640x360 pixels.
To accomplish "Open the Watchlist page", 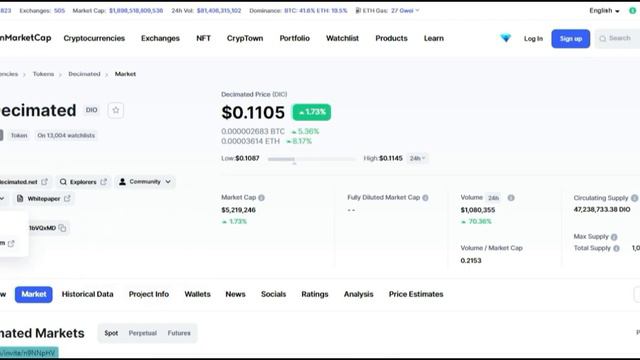I will [x=342, y=38].
